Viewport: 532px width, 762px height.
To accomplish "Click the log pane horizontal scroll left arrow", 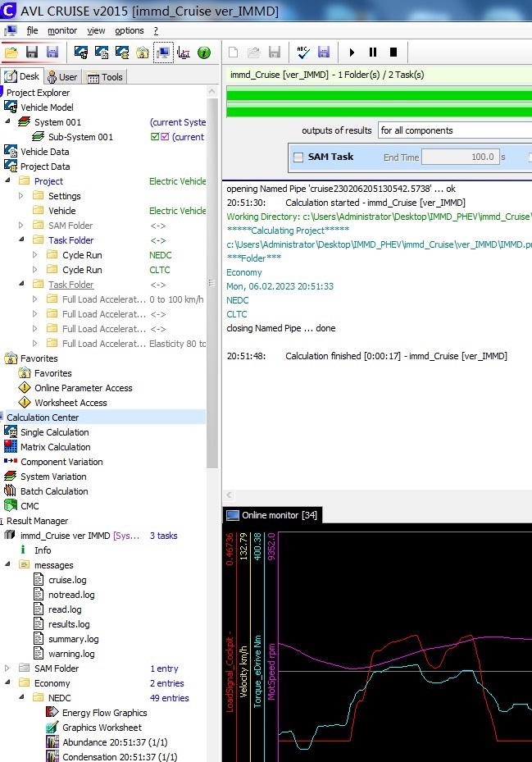I will click(229, 495).
